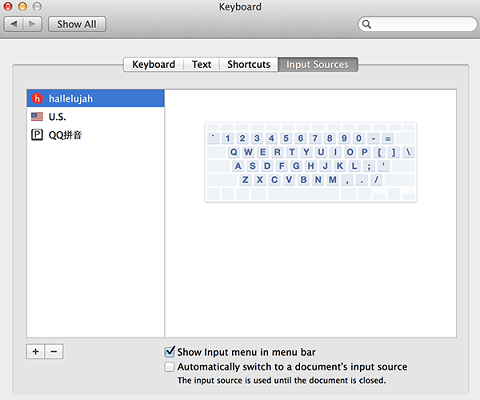Select the Input Sources tab
Image resolution: width=480 pixels, height=400 pixels.
click(318, 64)
